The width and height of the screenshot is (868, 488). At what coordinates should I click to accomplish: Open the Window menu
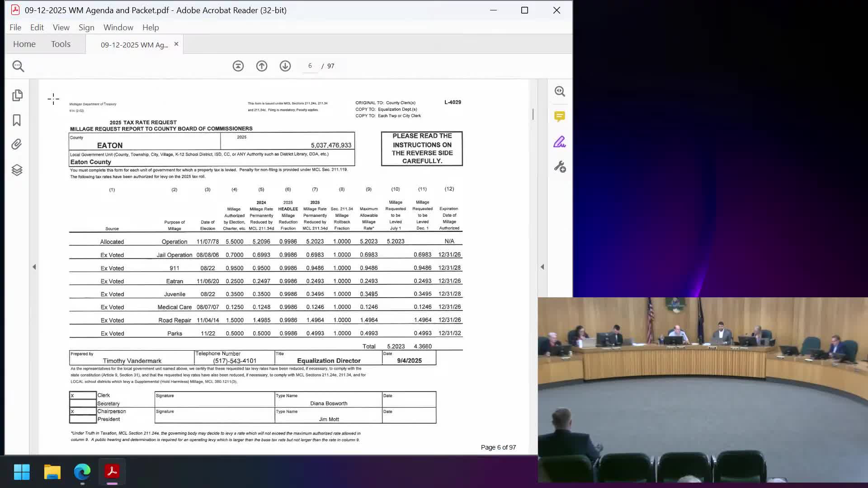point(118,28)
